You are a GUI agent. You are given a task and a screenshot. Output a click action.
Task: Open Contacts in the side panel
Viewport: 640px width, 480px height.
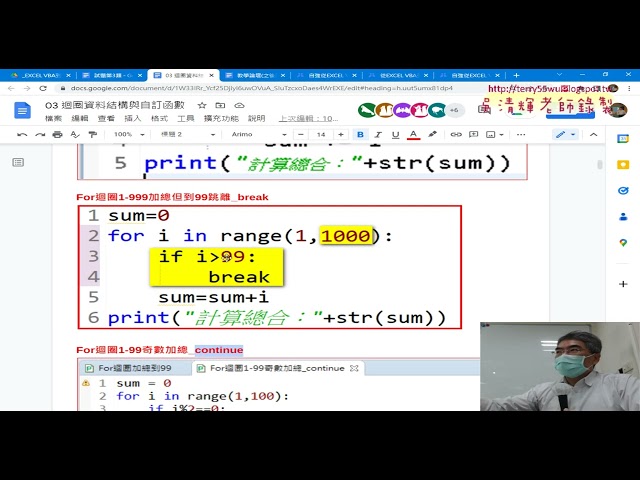click(623, 217)
